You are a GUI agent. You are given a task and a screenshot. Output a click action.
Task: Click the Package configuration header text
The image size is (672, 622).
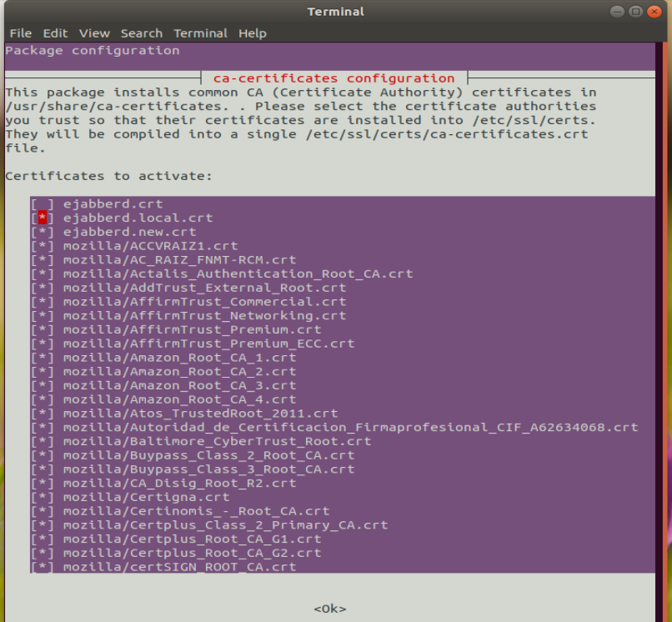[x=93, y=51]
